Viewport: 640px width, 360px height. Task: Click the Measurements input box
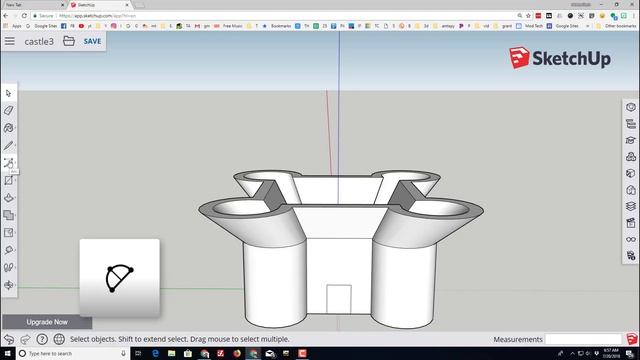pos(583,339)
